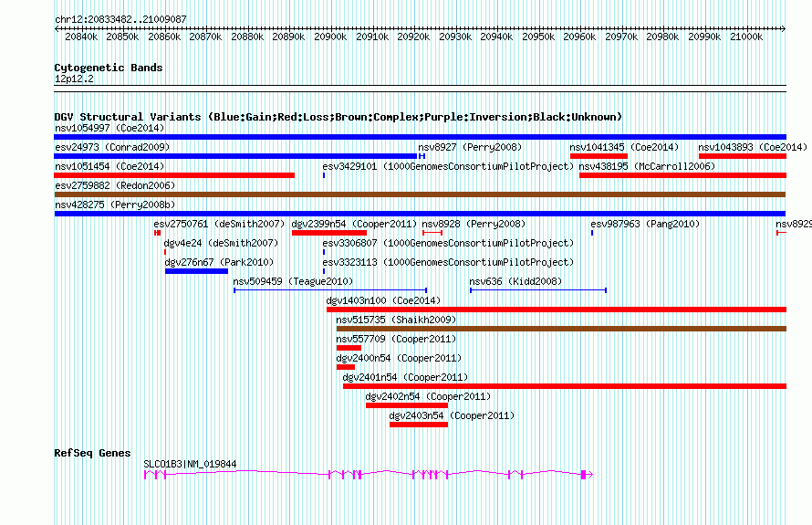Click the 20840k ruler tick label
Viewport: 812px width, 525px height.
click(x=81, y=37)
